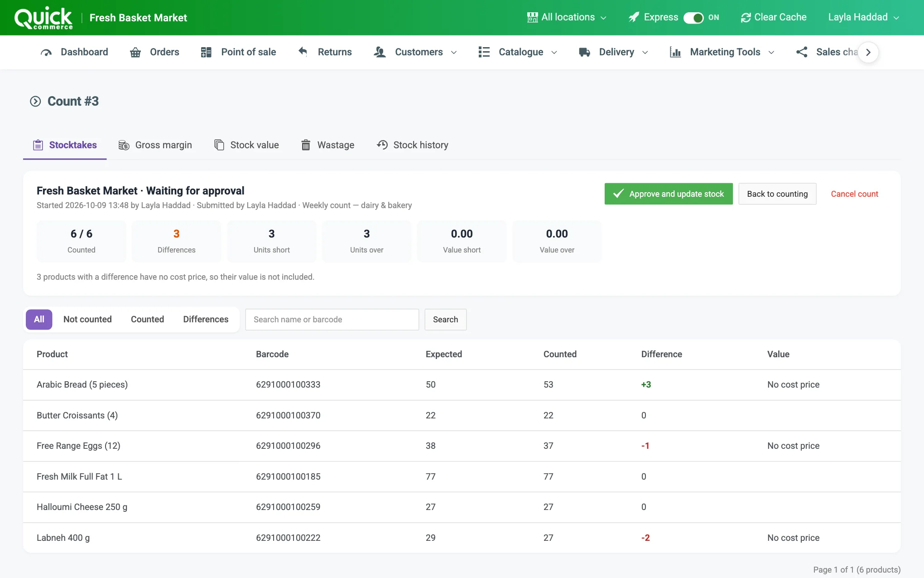Click the Express rocket icon
The image size is (924, 578).
click(x=634, y=17)
